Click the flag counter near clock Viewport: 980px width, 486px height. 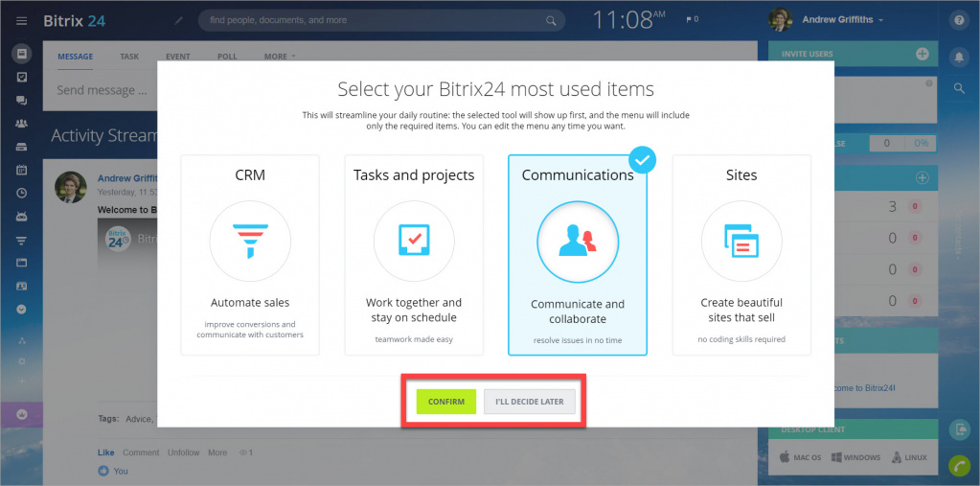click(x=692, y=19)
